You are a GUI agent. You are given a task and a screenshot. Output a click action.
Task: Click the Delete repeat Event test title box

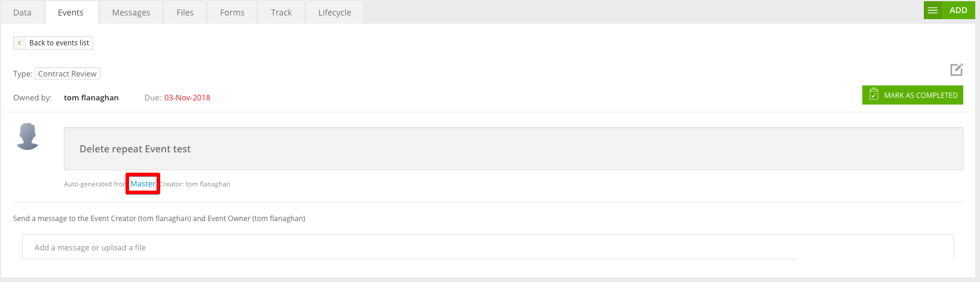click(x=513, y=149)
